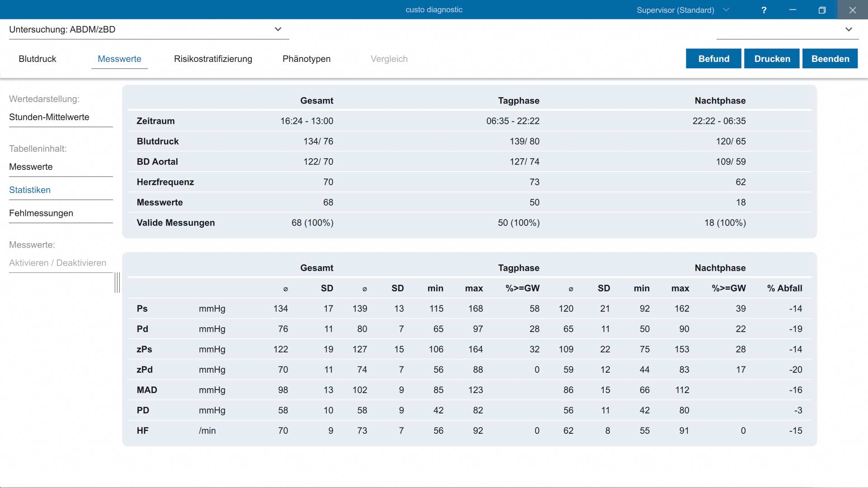
Task: Expand the Untersuchung ABDM/zBD dropdown
Action: coord(149,29)
